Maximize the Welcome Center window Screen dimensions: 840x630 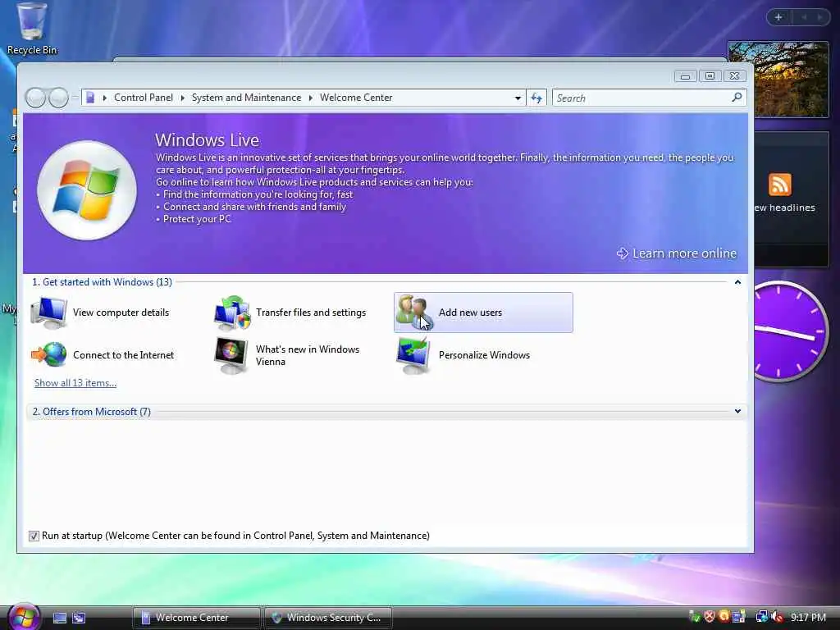point(710,76)
